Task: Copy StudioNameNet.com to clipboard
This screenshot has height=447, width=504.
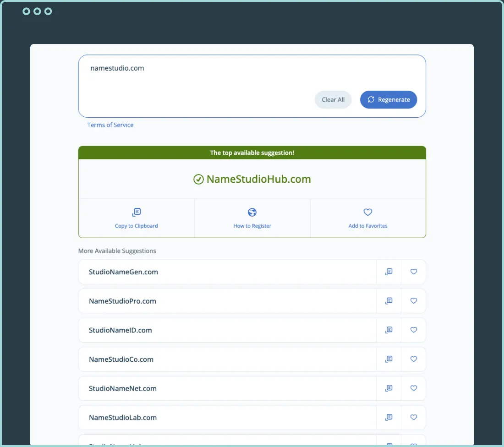Action: pos(389,388)
